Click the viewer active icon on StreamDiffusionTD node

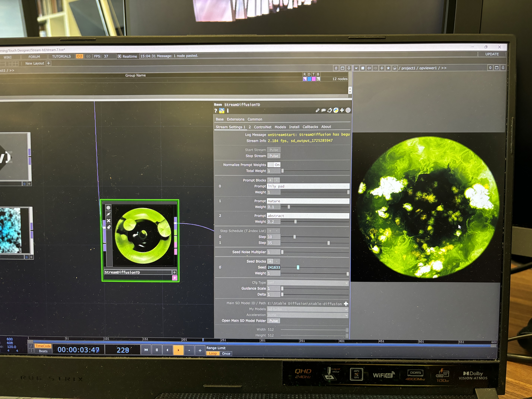coord(109,208)
